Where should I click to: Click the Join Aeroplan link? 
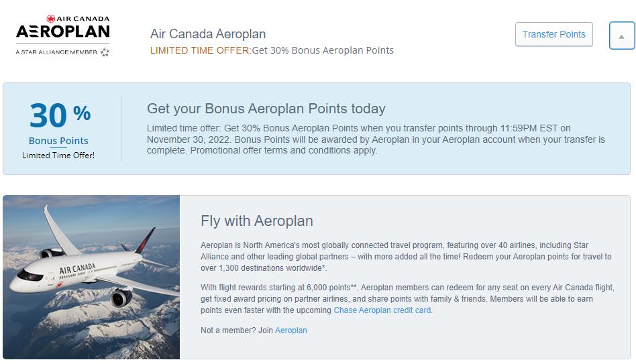pyautogui.click(x=290, y=330)
